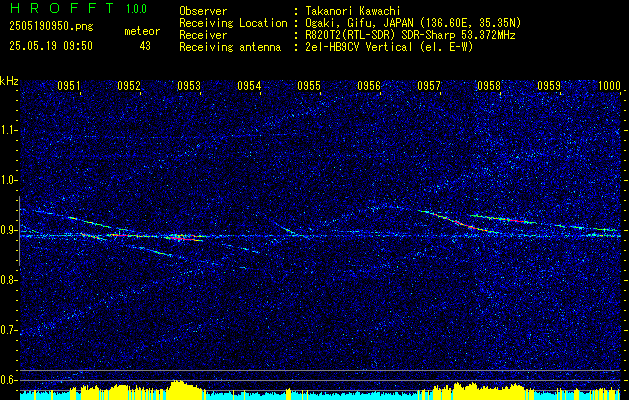The image size is (629, 400).
Task: Click the Receiving antenna label
Action: click(230, 47)
